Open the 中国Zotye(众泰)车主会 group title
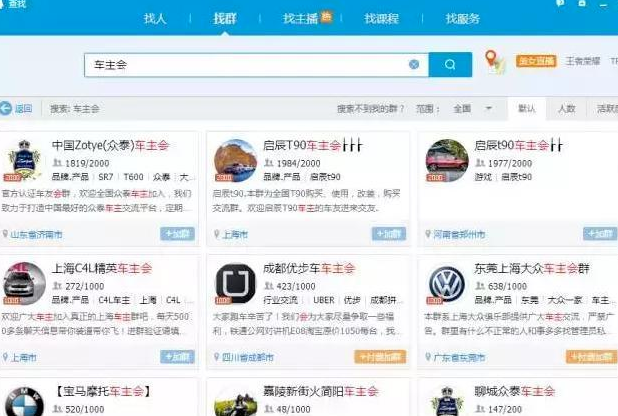 (x=110, y=146)
